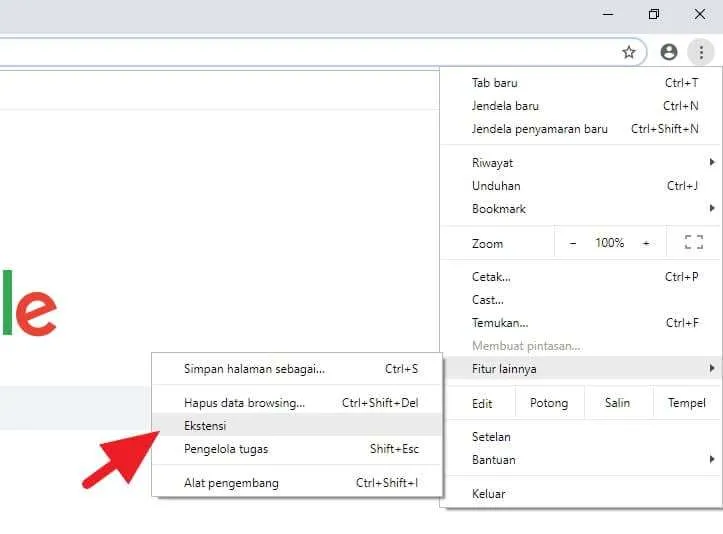Click the 100% zoom value
The width and height of the screenshot is (723, 534).
[610, 243]
